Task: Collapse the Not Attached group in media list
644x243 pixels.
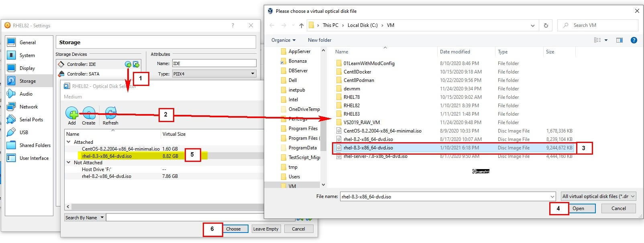Action: coord(68,163)
